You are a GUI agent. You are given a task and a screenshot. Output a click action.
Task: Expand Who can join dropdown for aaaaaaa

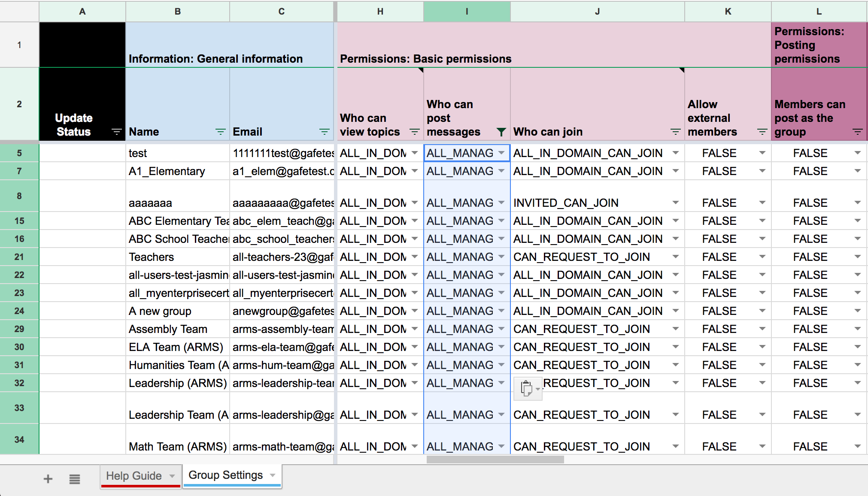(x=675, y=203)
